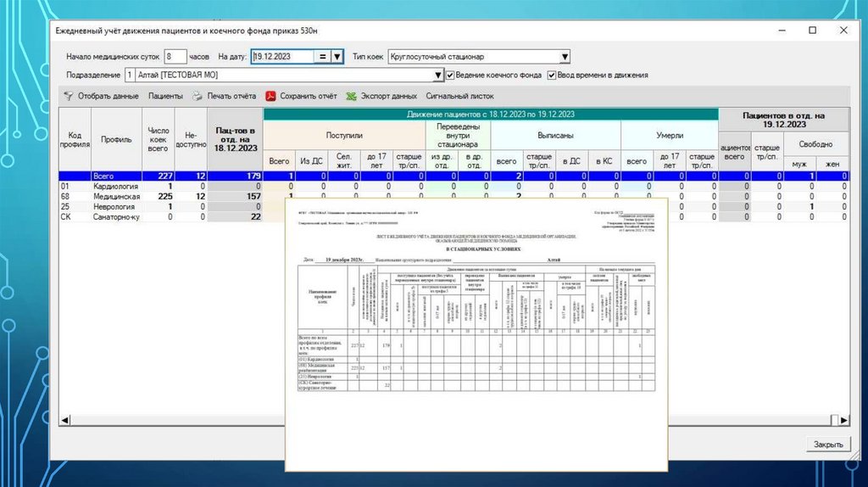
Task: Open Пациенты from the toolbar
Action: coord(165,97)
